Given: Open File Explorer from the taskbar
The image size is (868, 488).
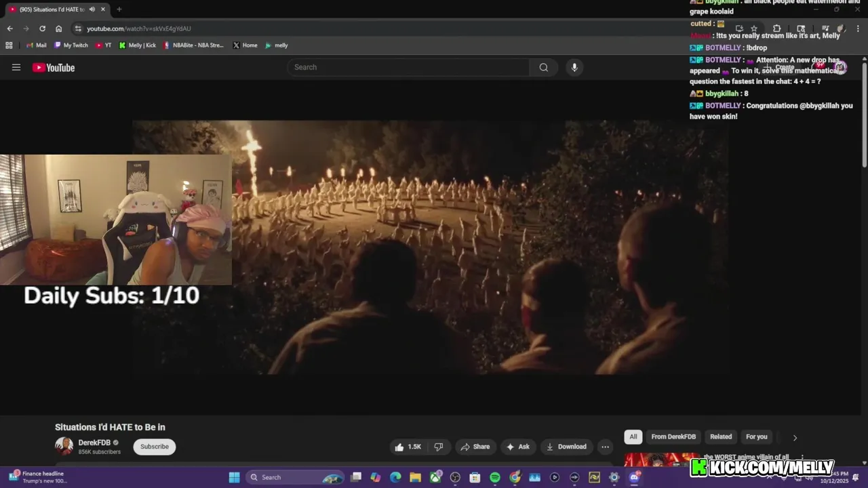Looking at the screenshot, I should tap(415, 477).
